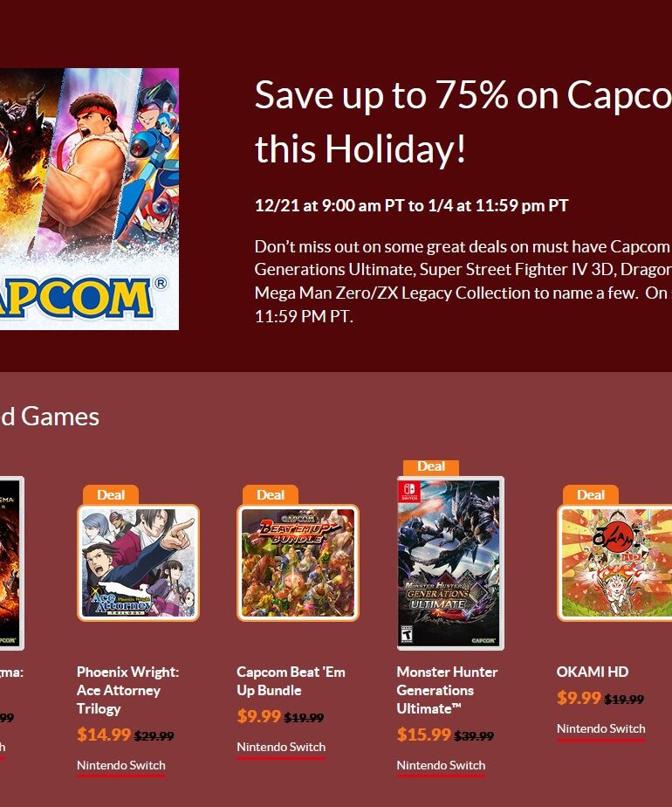Click the Save up to 75% headline
This screenshot has height=807, width=672.
[463, 121]
